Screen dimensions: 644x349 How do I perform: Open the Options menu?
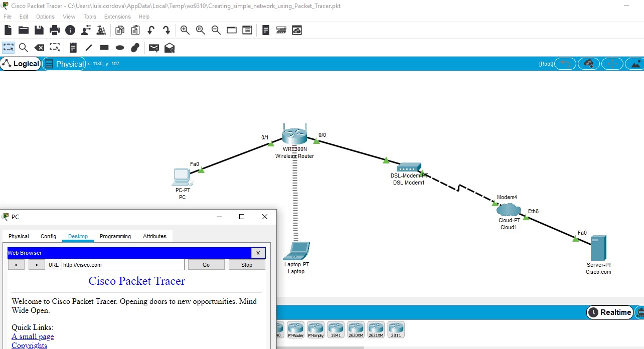pos(45,17)
